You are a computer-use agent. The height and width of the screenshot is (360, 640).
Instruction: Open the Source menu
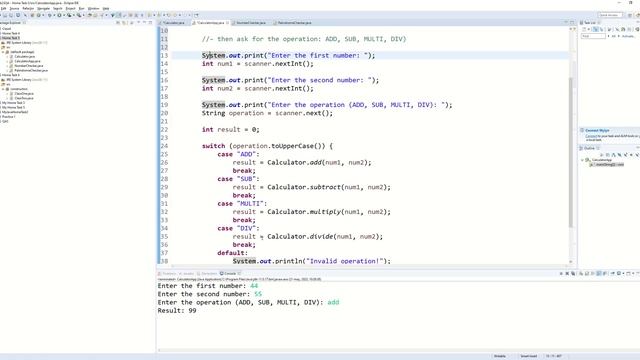click(x=14, y=8)
